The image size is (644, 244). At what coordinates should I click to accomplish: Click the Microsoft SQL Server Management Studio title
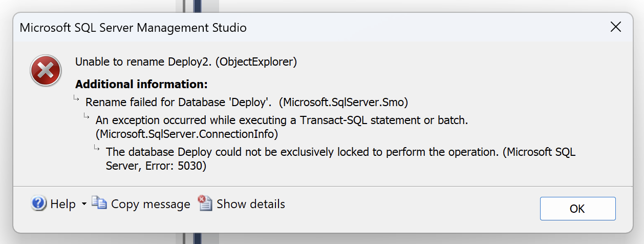(x=133, y=28)
